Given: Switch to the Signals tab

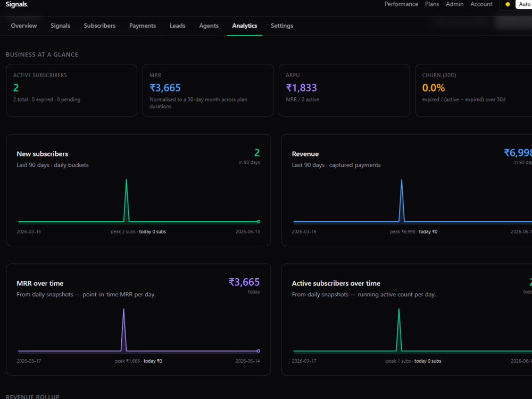Looking at the screenshot, I should pos(61,26).
